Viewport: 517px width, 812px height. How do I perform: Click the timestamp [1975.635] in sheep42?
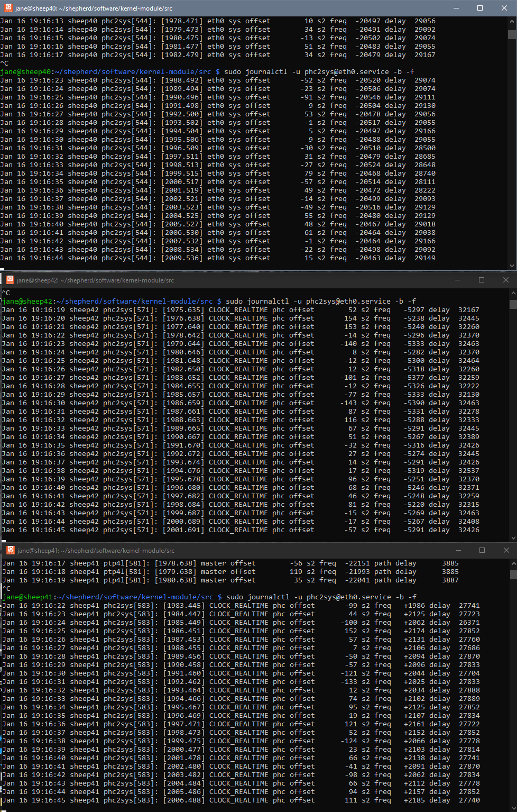(x=183, y=310)
